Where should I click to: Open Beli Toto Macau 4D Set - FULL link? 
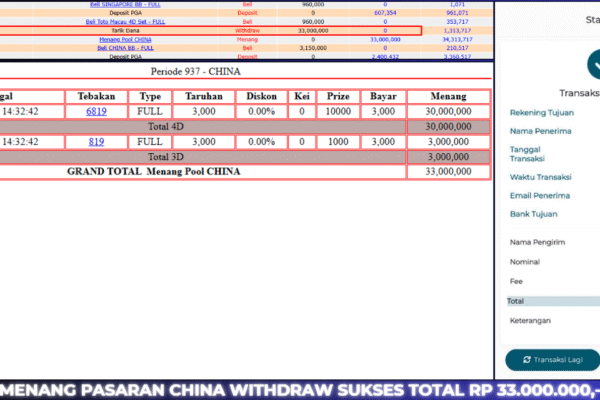pos(126,22)
